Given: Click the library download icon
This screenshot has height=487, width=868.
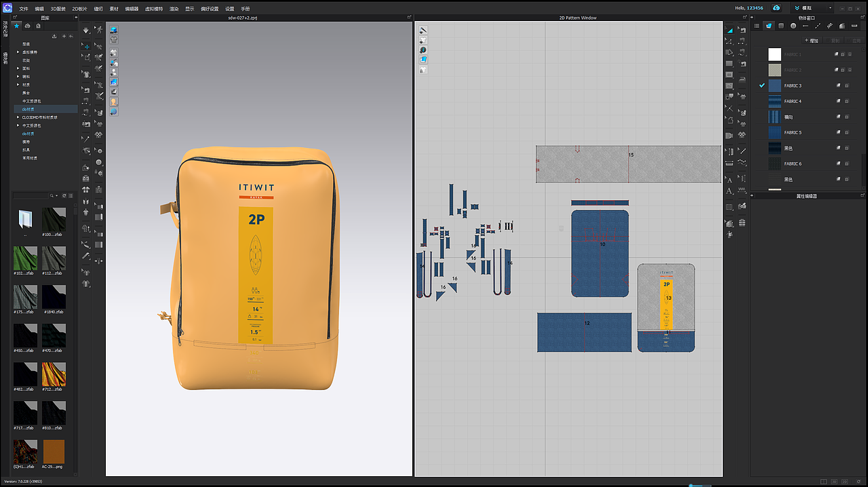Looking at the screenshot, I should [54, 35].
